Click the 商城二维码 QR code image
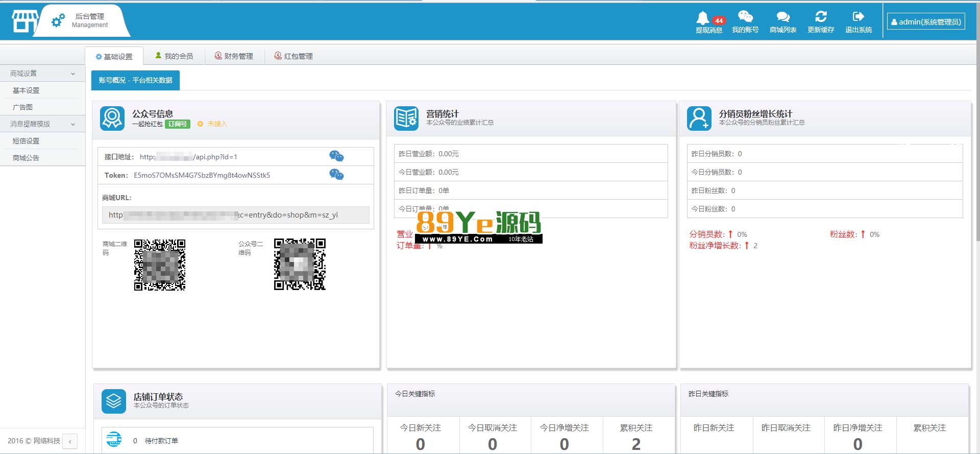980x454 pixels. (159, 265)
